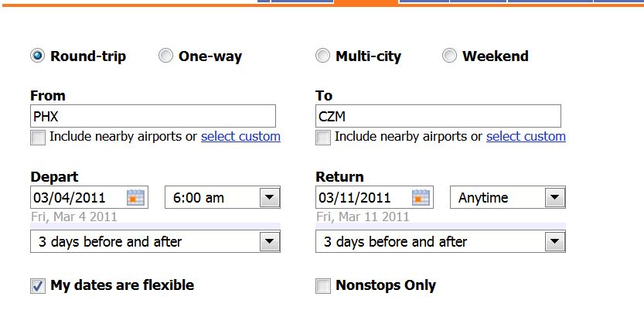Select the Multi-city radio button
The image size is (644, 317).
[x=323, y=56]
